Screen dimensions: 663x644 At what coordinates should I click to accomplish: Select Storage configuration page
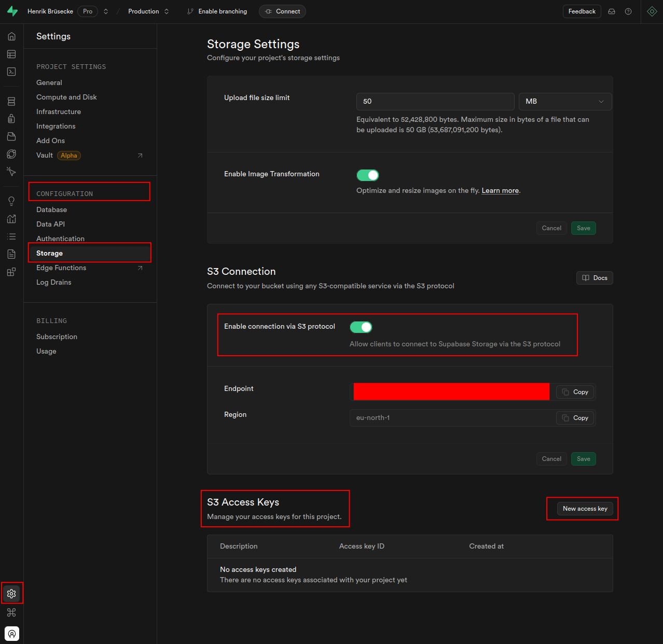(x=90, y=253)
